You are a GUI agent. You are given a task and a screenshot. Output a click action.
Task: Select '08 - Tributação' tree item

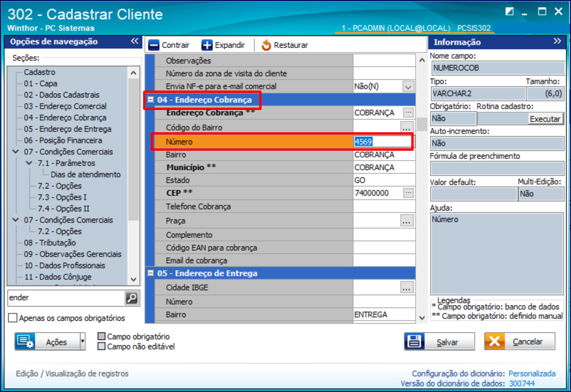coord(50,243)
